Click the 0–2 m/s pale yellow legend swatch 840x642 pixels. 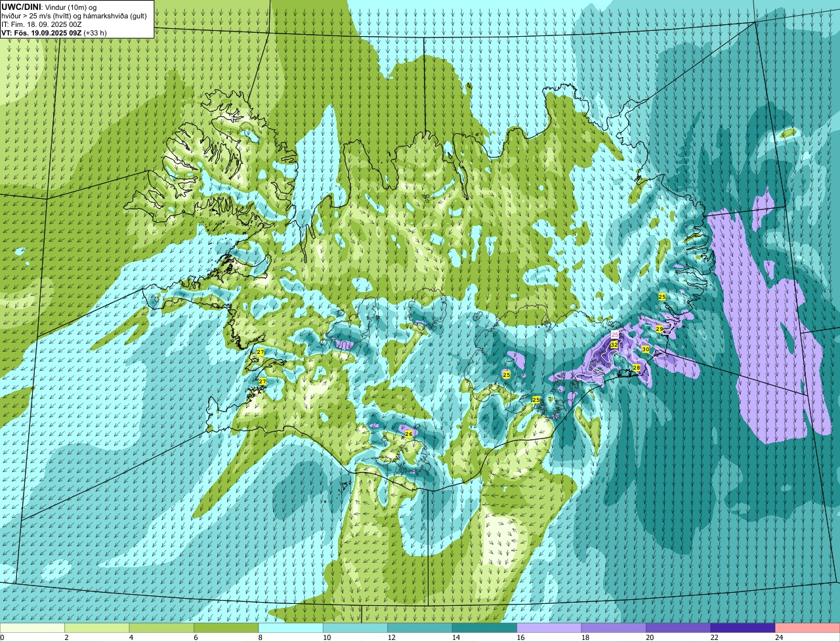pyautogui.click(x=33, y=628)
